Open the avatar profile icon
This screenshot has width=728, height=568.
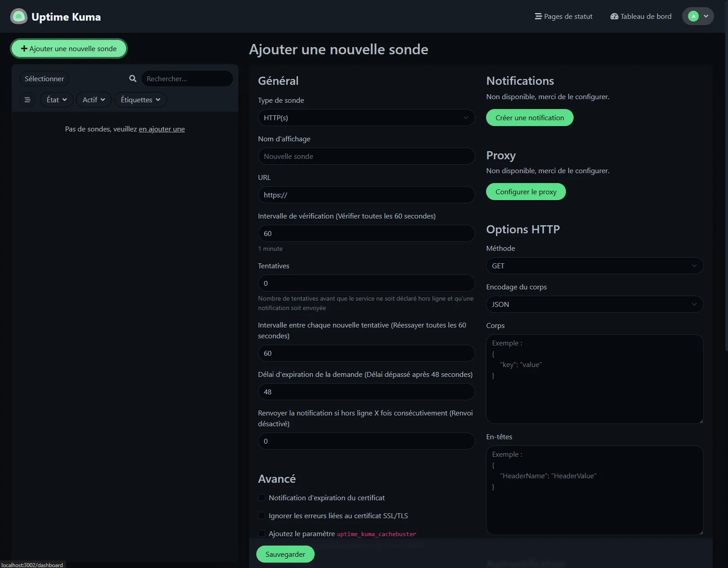(x=693, y=16)
